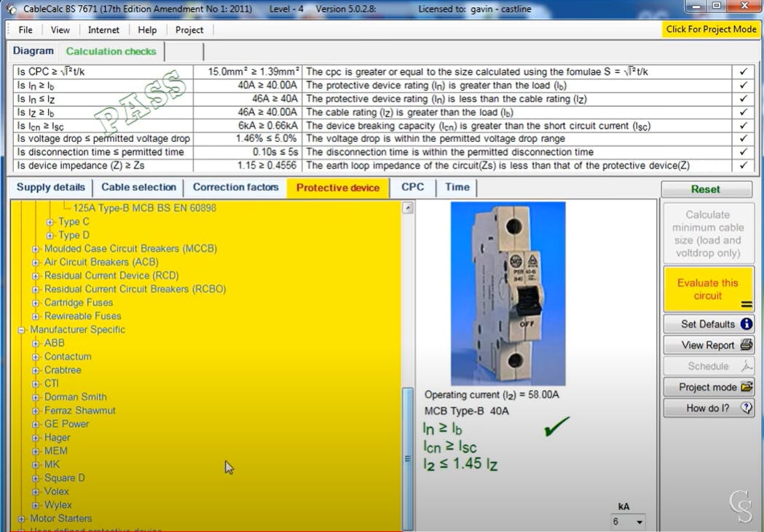Click the info icon on Set Defaults

(746, 324)
